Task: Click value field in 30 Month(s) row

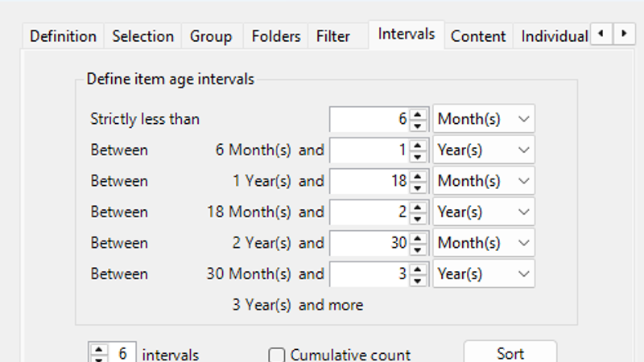Action: 369,274
